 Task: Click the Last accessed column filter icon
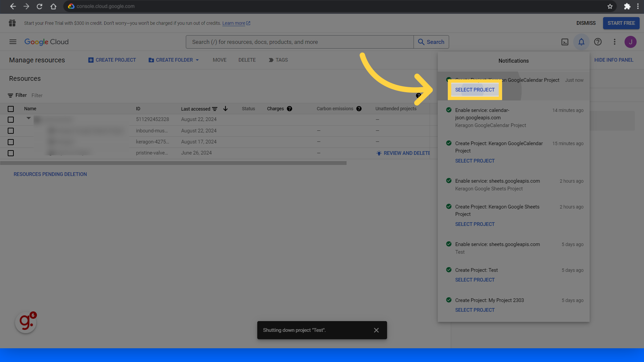[x=215, y=109]
